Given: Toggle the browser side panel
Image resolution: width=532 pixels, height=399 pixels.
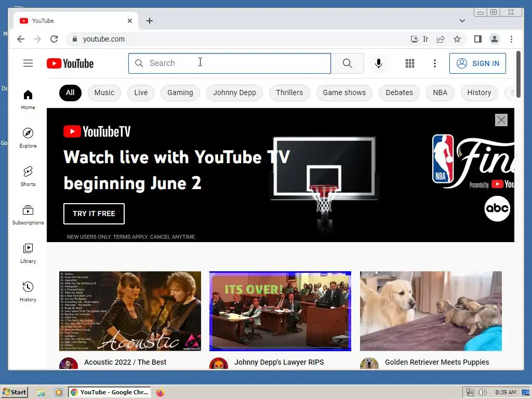Looking at the screenshot, I should [x=478, y=39].
